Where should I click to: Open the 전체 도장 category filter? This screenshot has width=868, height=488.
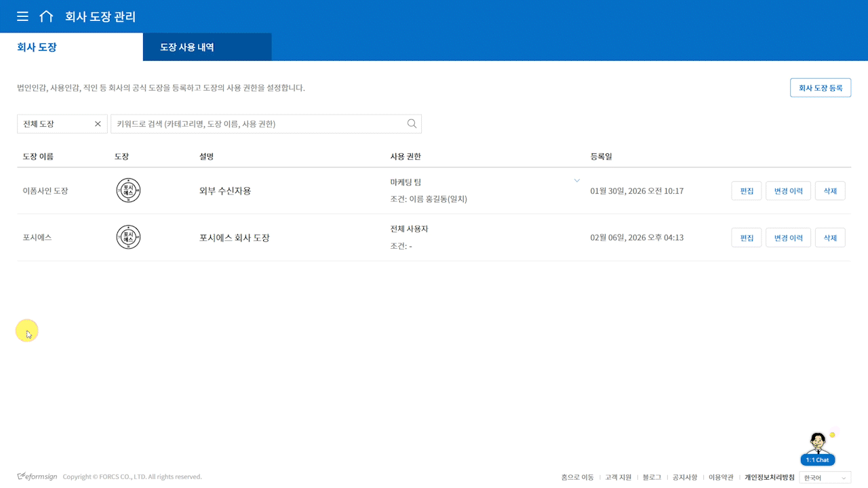(x=54, y=124)
